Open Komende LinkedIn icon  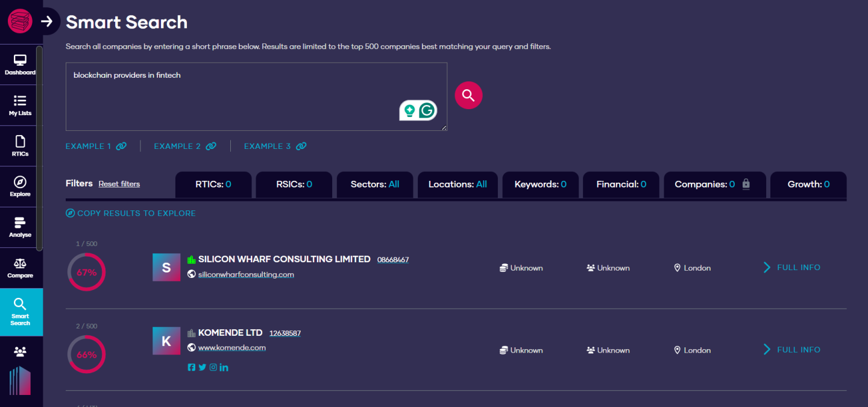[x=224, y=367]
